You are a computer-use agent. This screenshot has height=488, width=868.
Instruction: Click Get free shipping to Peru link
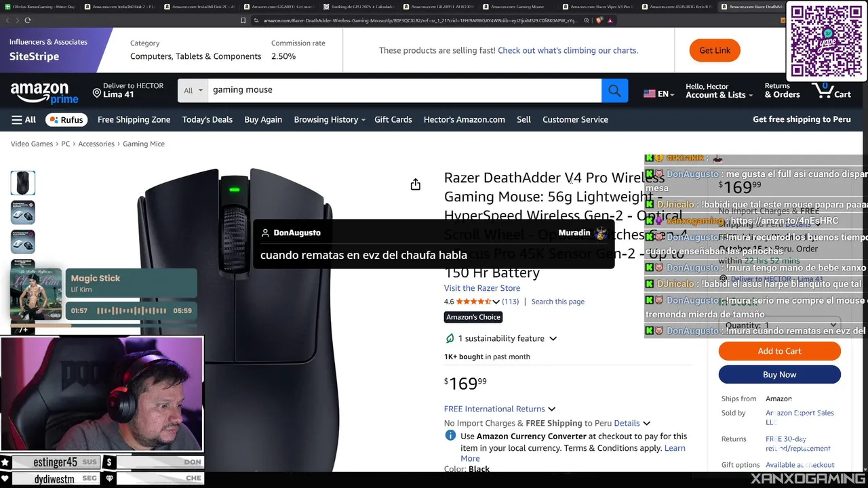pyautogui.click(x=802, y=119)
